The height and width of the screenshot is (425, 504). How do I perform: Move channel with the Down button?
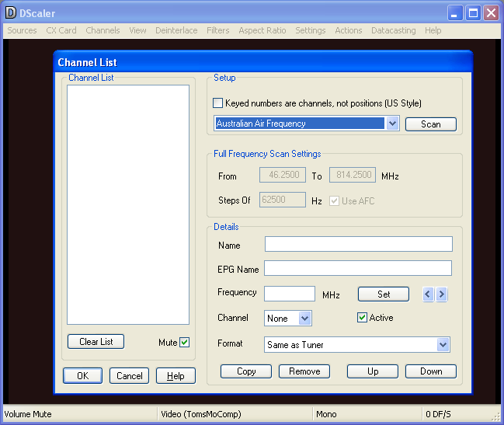[x=431, y=371]
